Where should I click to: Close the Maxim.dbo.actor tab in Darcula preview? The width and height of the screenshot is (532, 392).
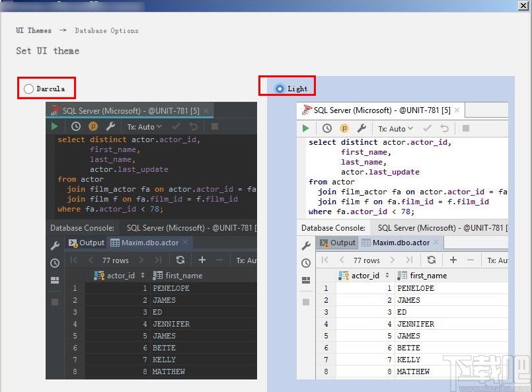(185, 243)
